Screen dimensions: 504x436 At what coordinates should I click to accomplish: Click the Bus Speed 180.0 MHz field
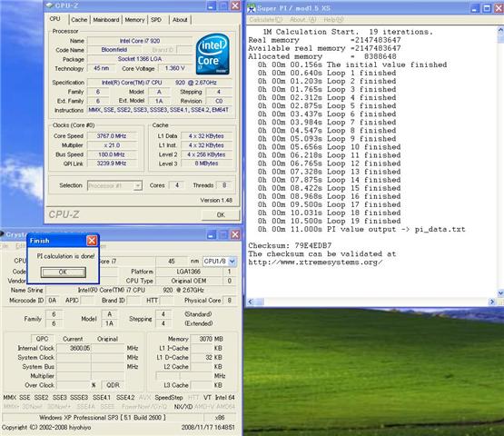click(112, 154)
